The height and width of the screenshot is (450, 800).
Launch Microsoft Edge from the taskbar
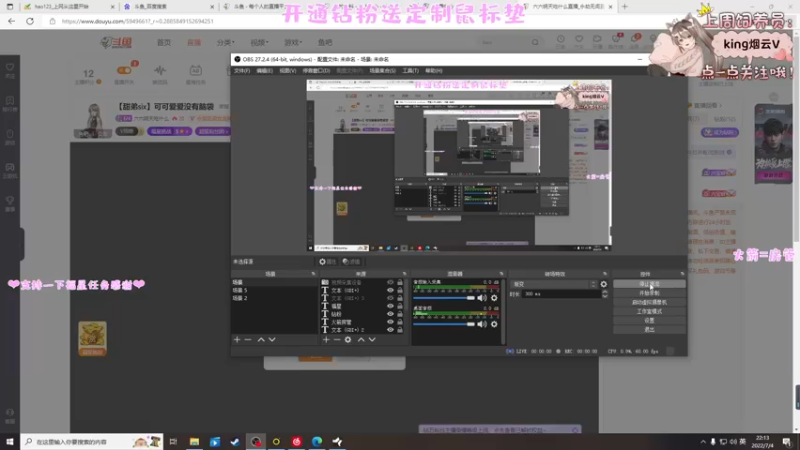pyautogui.click(x=317, y=442)
